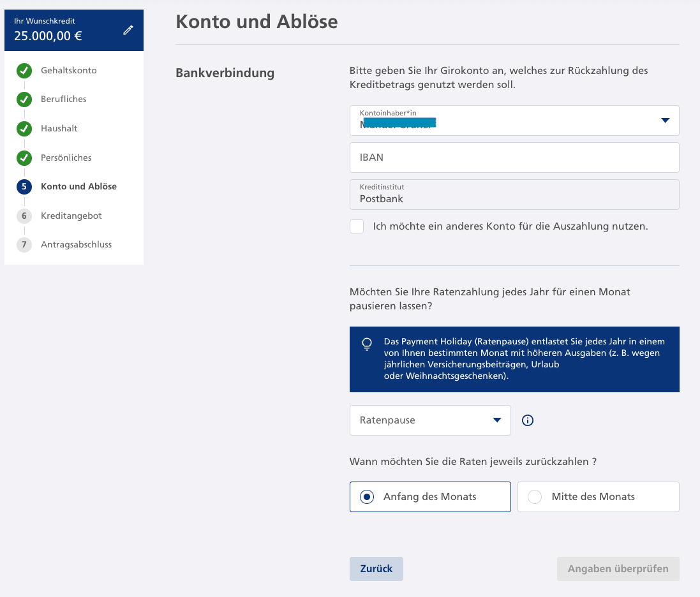The height and width of the screenshot is (597, 700).
Task: Click the step 6 circle for Kreditangebot
Action: pos(24,216)
